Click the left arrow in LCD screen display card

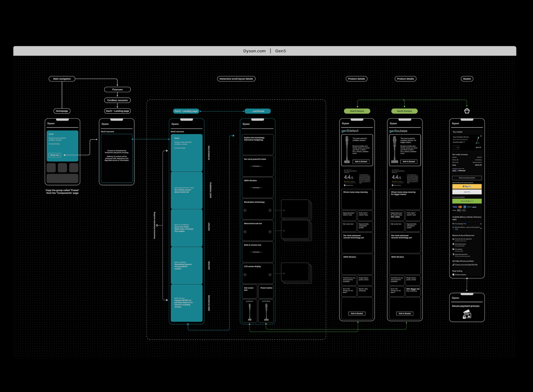tap(245, 275)
